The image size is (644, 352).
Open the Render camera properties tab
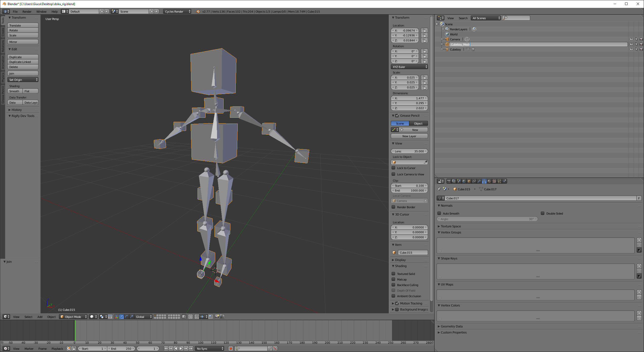click(449, 181)
